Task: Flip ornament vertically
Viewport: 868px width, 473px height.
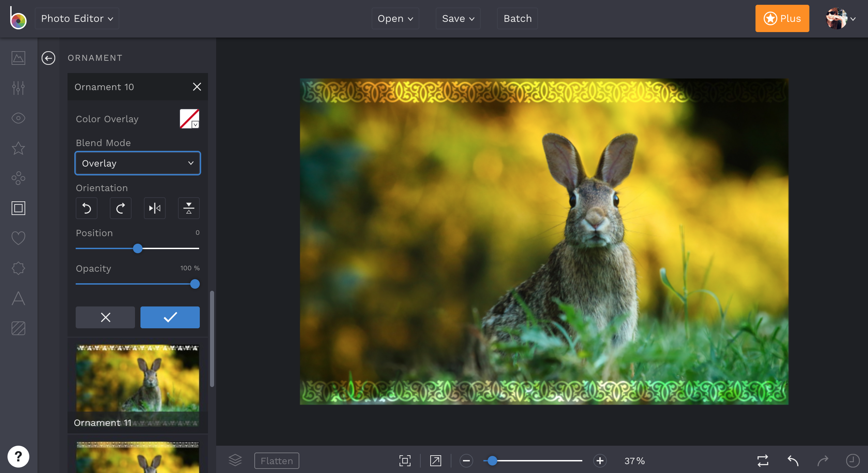Action: [x=189, y=208]
